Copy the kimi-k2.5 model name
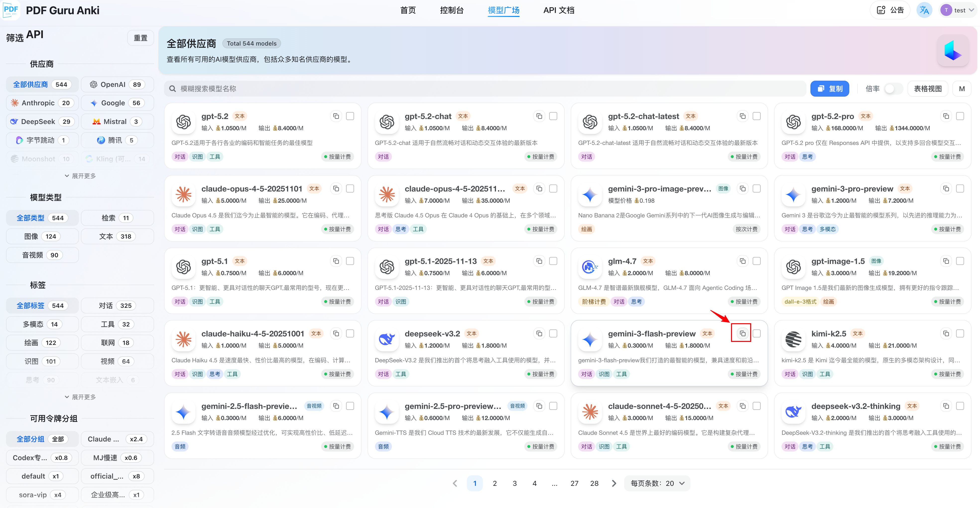This screenshot has height=508, width=980. (x=946, y=333)
